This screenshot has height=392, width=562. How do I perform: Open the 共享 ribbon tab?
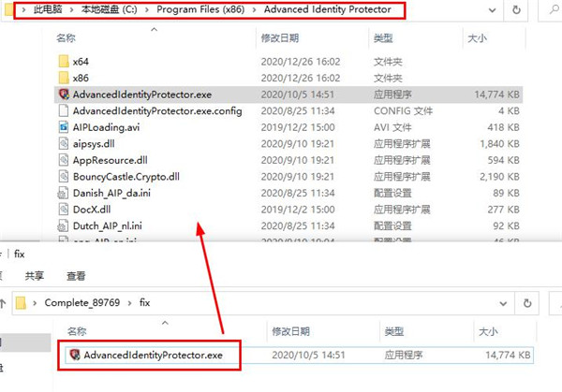(35, 276)
